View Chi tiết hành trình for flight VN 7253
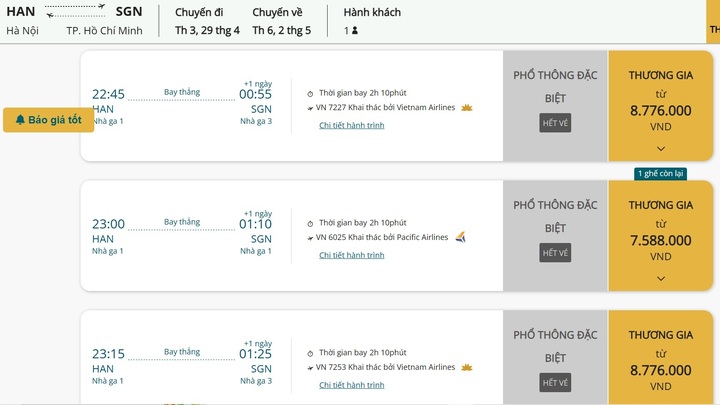Image resolution: width=720 pixels, height=405 pixels. 351,385
